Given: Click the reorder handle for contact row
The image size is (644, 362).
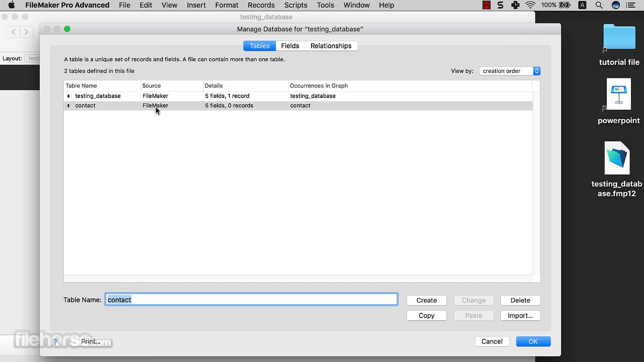Looking at the screenshot, I should [x=68, y=106].
